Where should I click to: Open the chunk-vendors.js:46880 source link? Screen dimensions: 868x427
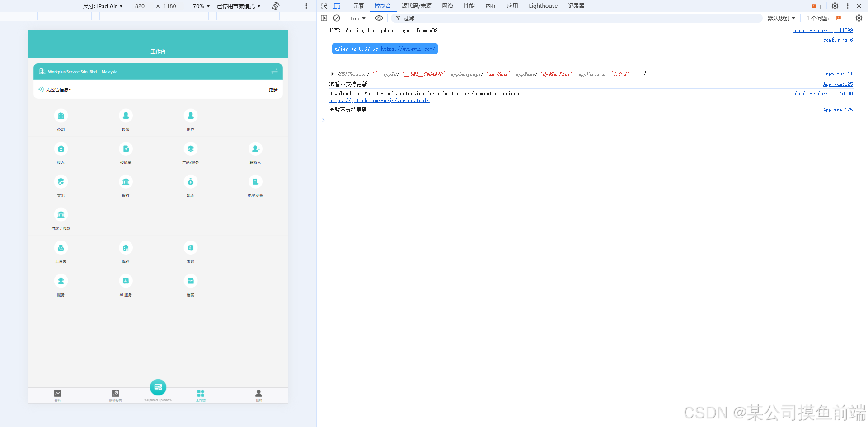point(823,93)
